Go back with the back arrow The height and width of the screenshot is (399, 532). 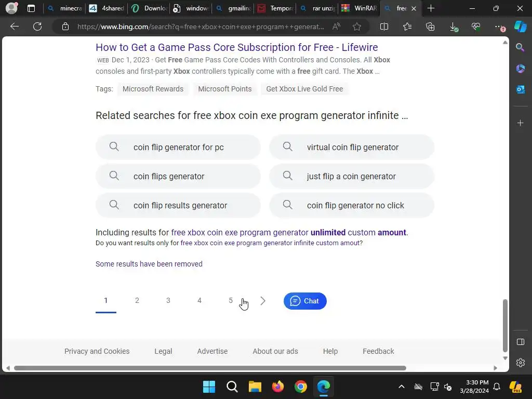click(x=14, y=26)
